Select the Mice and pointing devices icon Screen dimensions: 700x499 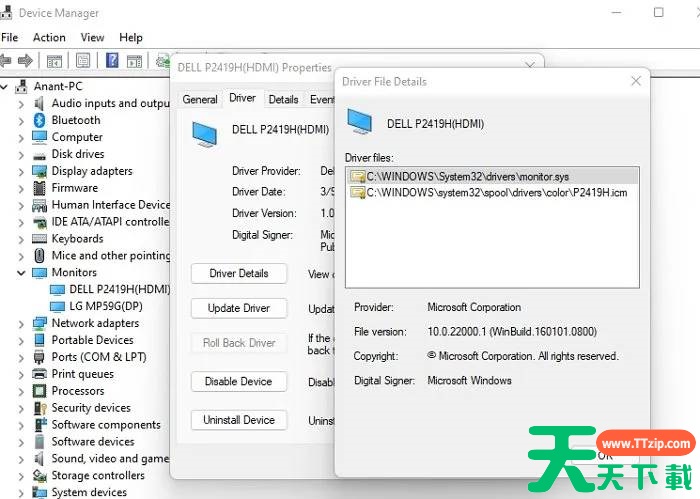pos(39,256)
